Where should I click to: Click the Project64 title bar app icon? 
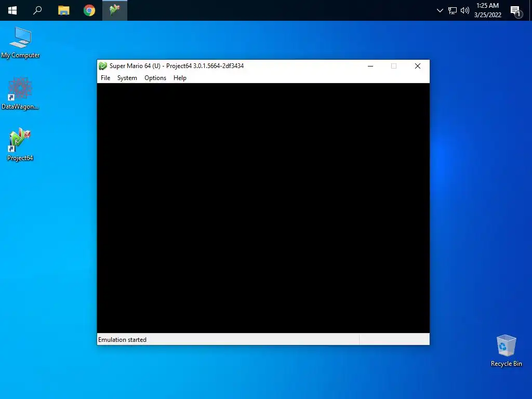pyautogui.click(x=103, y=66)
